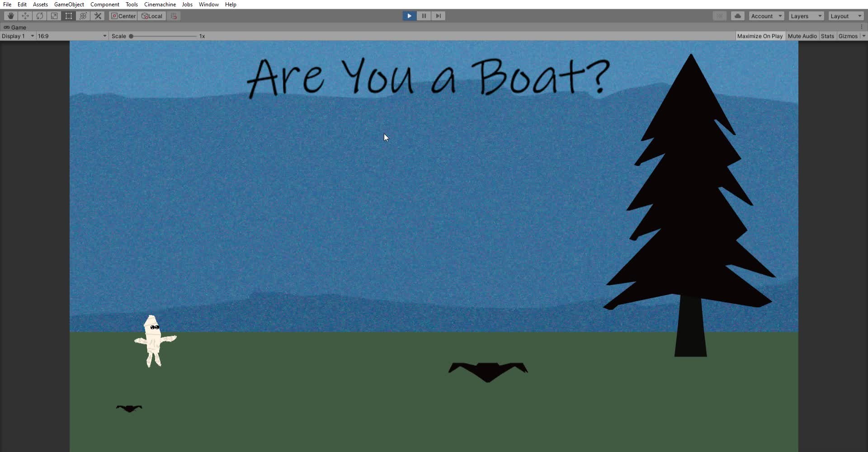Open the cloud services panel

coord(738,16)
